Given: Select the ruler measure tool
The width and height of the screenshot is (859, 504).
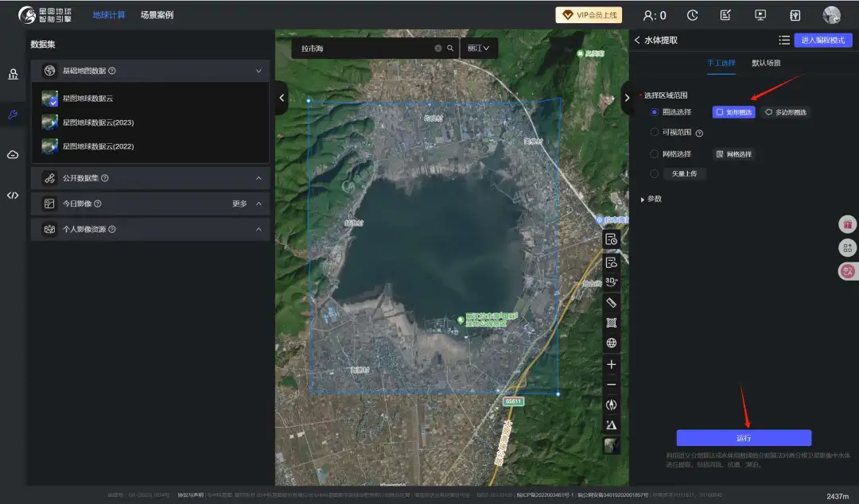Looking at the screenshot, I should click(x=612, y=302).
